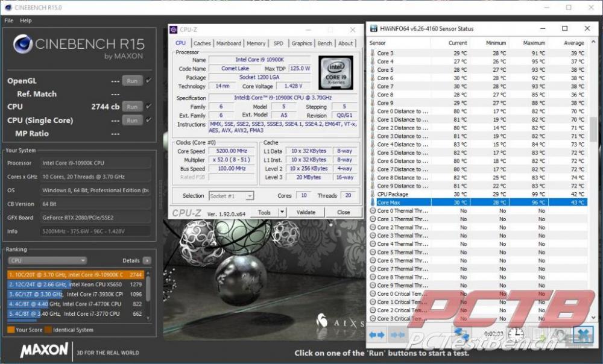Viewport: 603px width, 364px height.
Task: Click HWiNFO blue X close sensors icon
Action: [583, 334]
